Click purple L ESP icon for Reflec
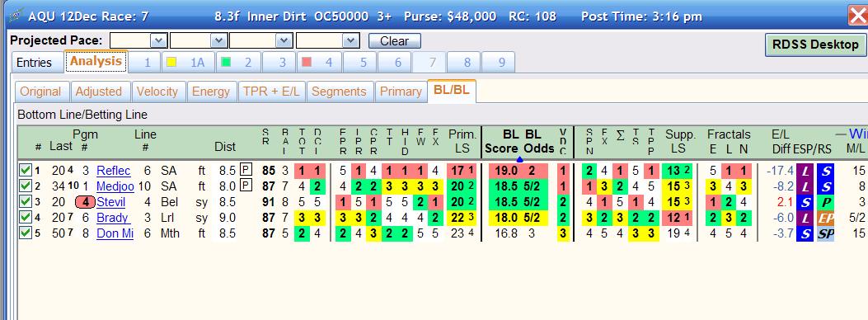 pos(805,171)
